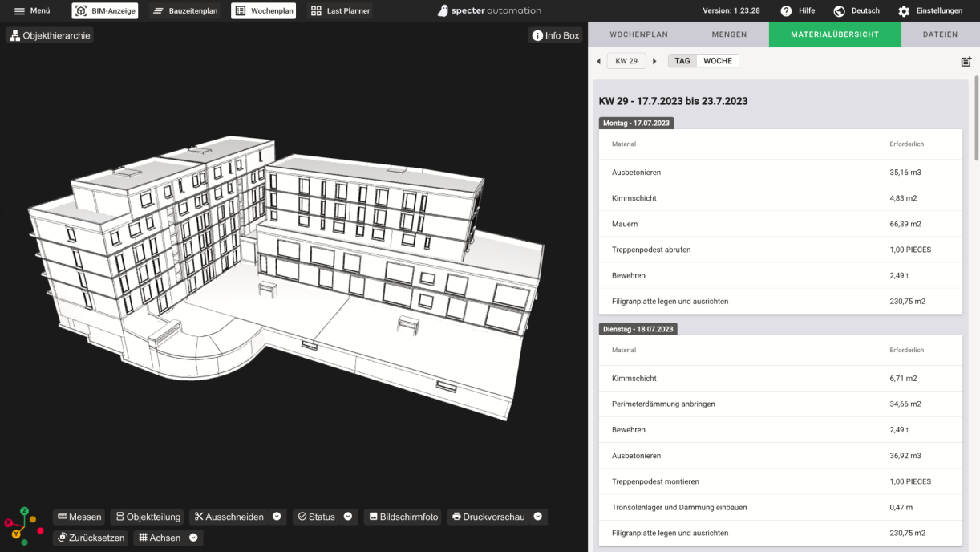Click the add-note icon in material panel
The width and height of the screenshot is (980, 552).
click(966, 62)
